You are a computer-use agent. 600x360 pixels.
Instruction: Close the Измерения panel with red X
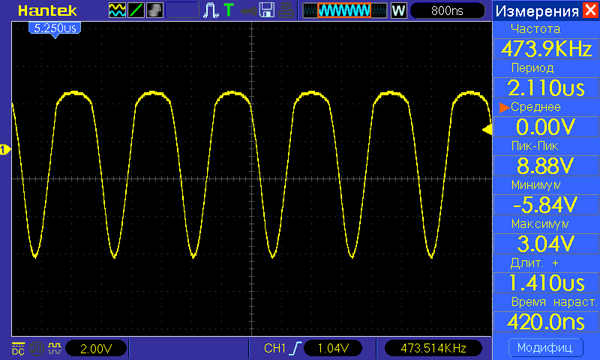[x=590, y=10]
